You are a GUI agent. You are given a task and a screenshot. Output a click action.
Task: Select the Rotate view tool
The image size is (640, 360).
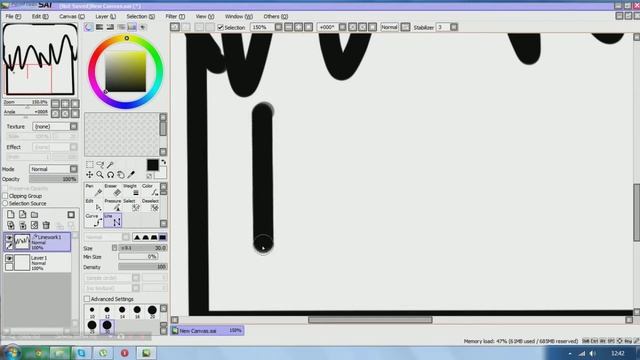[x=110, y=175]
